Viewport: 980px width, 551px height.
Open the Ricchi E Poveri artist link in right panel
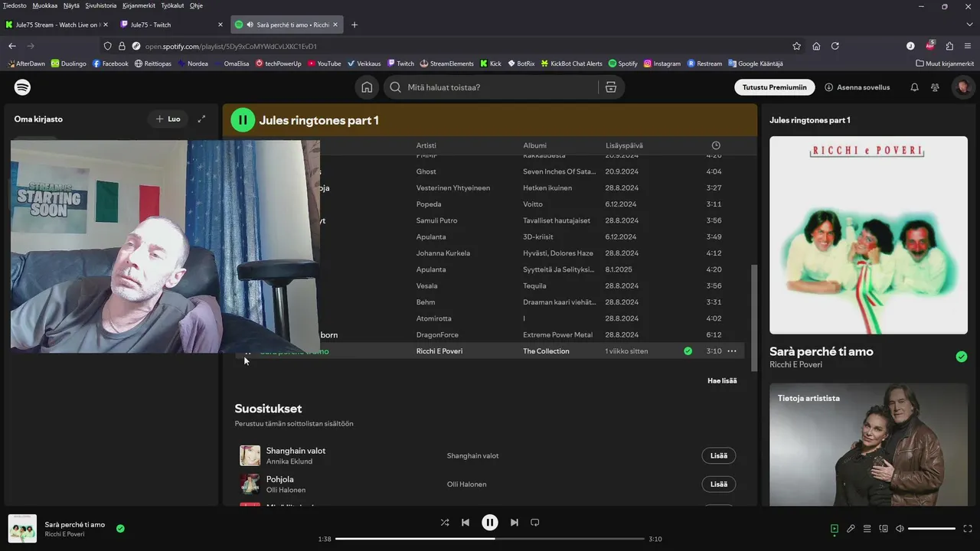coord(796,365)
